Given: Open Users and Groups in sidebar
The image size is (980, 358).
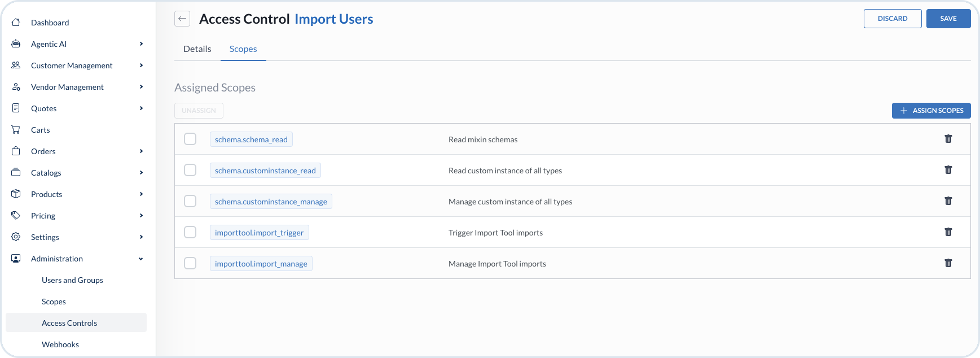Looking at the screenshot, I should coord(72,280).
